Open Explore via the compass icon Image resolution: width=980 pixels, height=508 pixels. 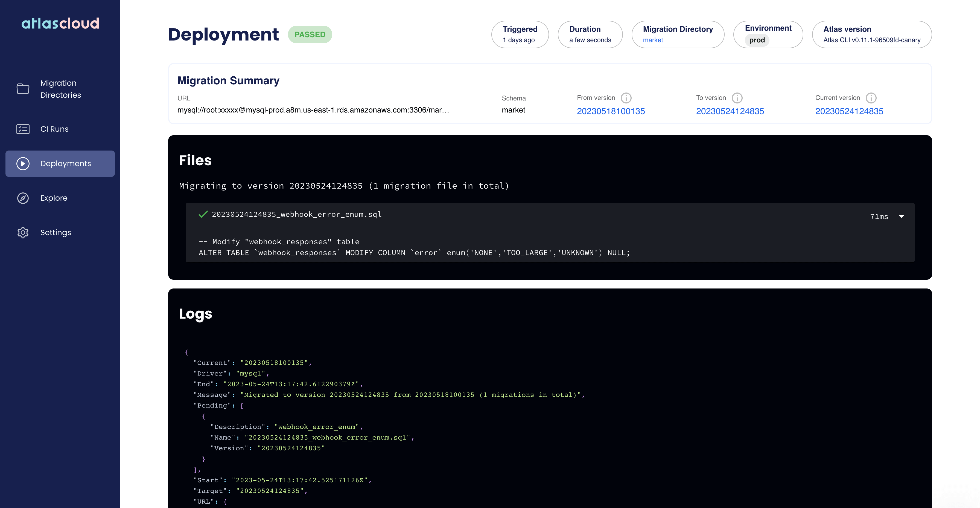pos(23,198)
